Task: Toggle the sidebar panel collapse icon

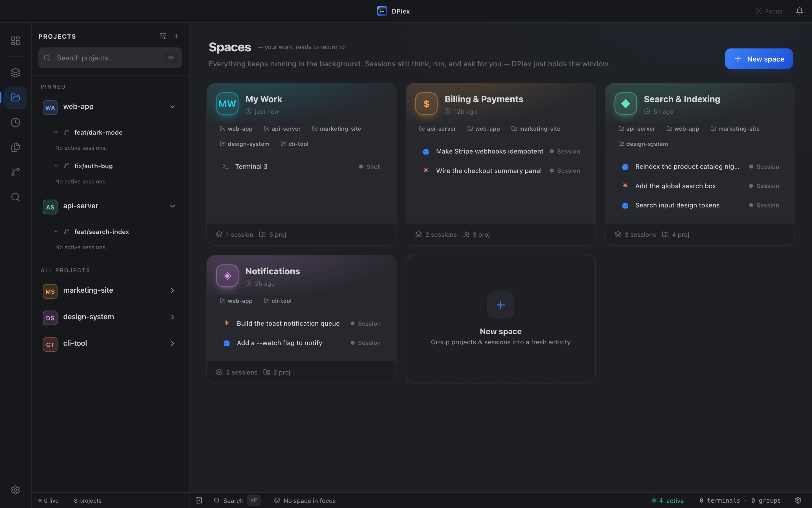Action: 199,500
